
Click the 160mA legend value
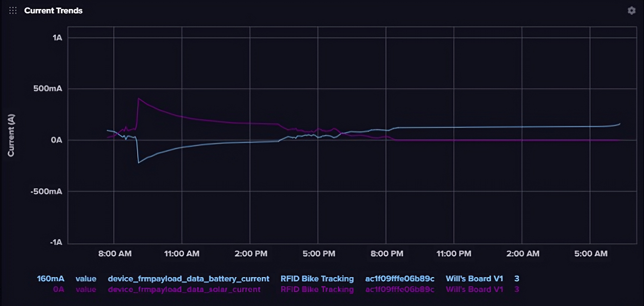click(x=50, y=279)
